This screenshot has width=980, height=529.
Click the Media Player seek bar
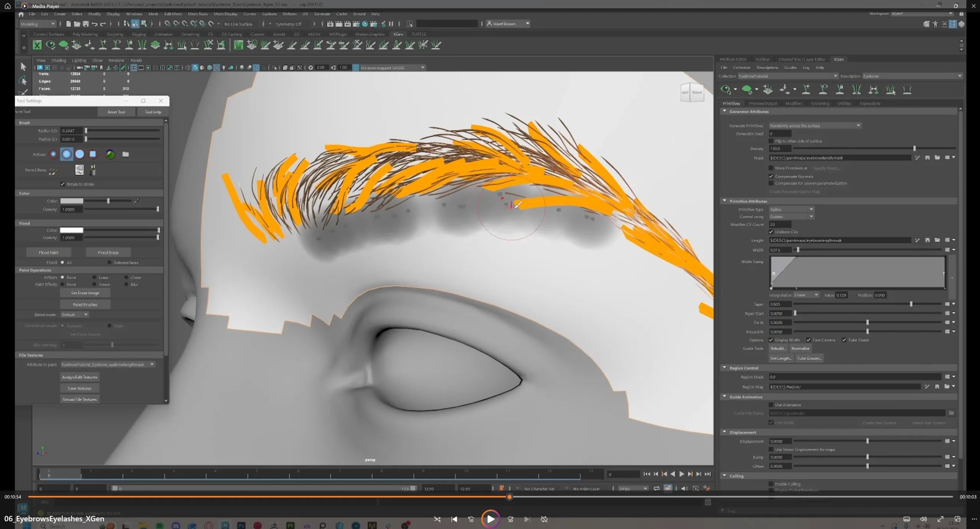tap(490, 497)
